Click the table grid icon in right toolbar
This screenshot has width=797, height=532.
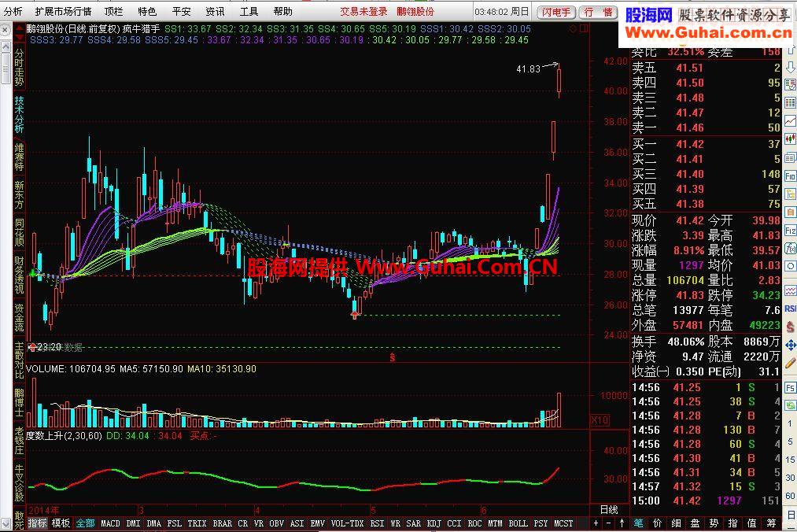click(791, 103)
